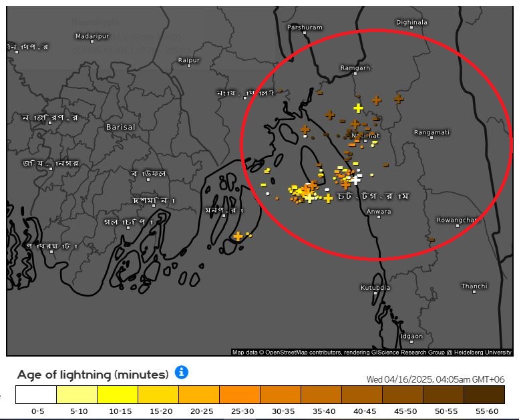Click the lone orange plus marker near Monpura
Image resolution: width=519 pixels, height=420 pixels.
(238, 236)
